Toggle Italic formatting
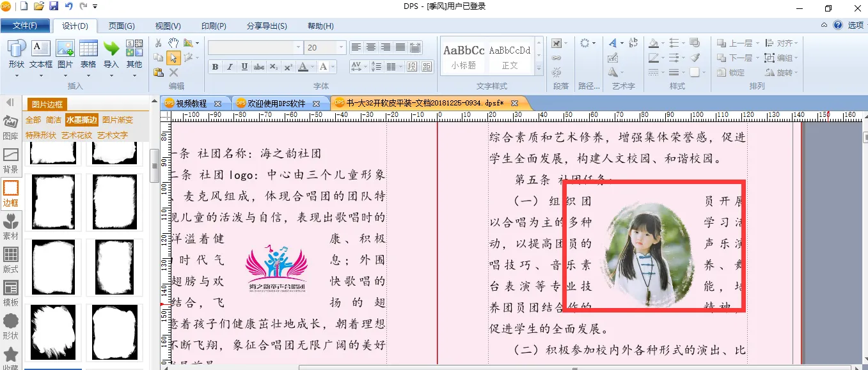This screenshot has height=370, width=868. coord(230,66)
